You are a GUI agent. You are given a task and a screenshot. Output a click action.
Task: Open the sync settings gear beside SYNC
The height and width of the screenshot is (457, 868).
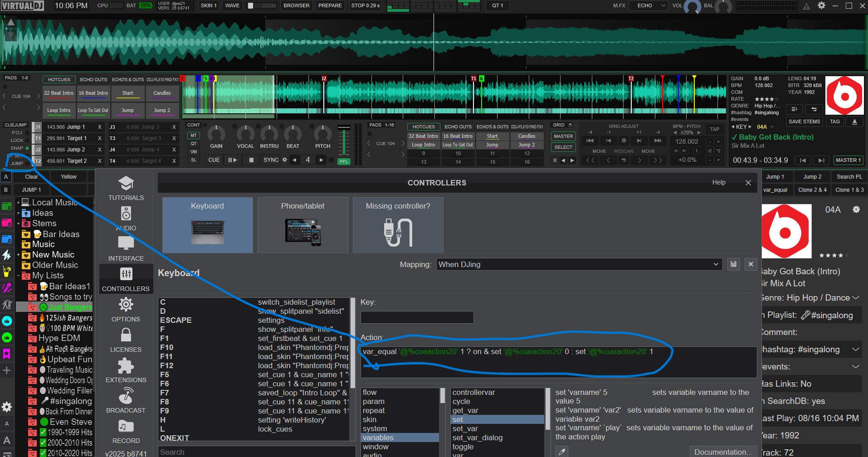tap(285, 160)
